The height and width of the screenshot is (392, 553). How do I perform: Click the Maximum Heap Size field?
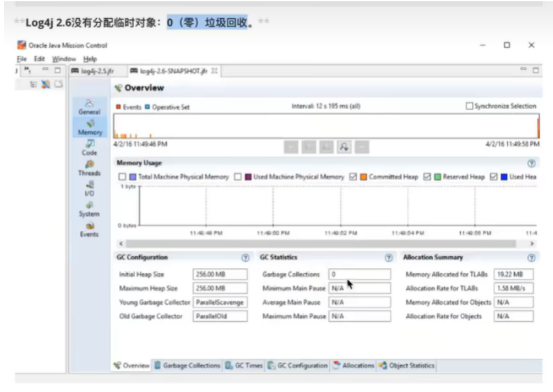220,288
